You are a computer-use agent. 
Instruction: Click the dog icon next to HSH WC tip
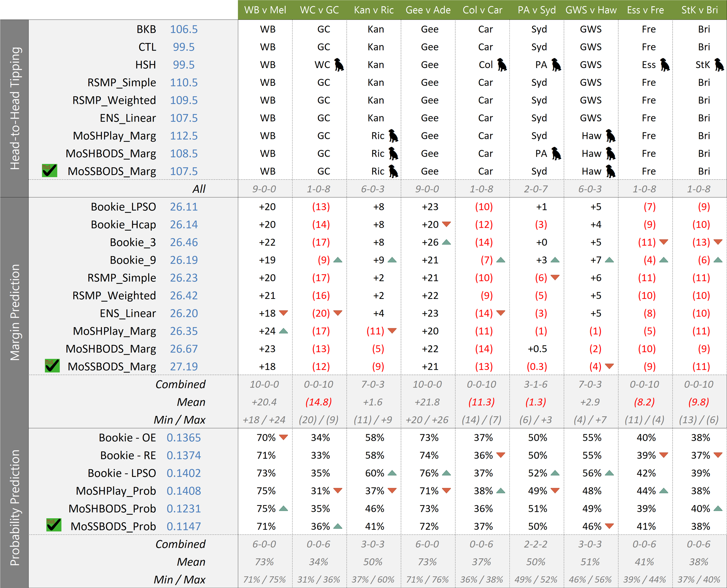tap(339, 65)
